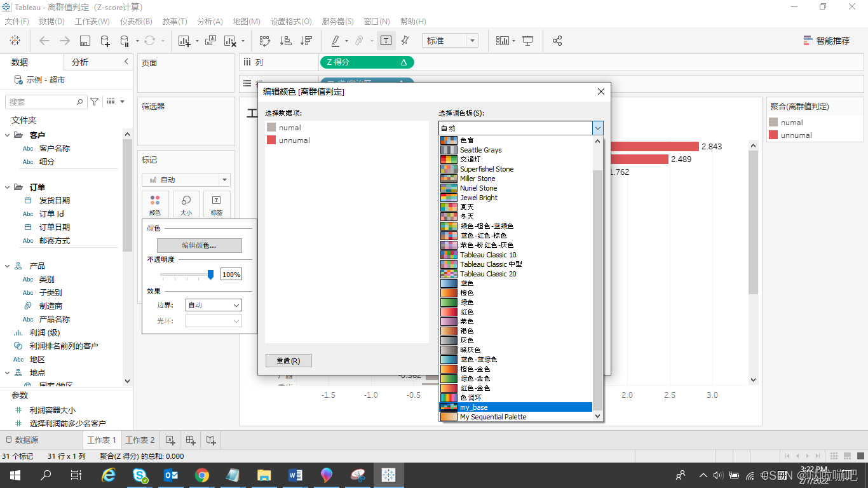
Task: Click the highlight pen icon in toolbar
Action: point(336,41)
